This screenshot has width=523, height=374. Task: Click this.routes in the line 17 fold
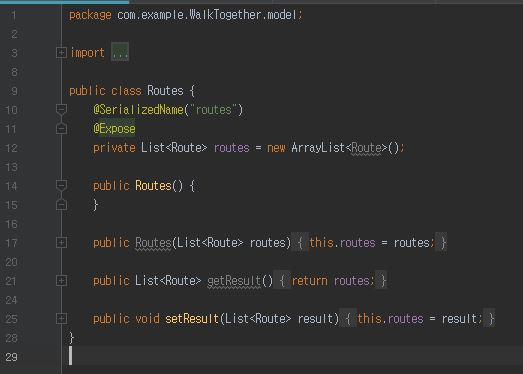(x=342, y=243)
